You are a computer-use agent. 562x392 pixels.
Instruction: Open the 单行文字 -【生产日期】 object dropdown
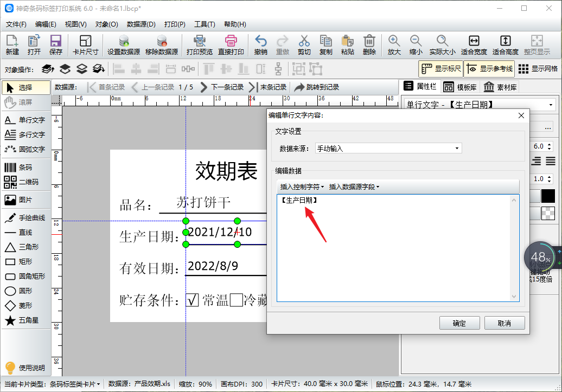pos(480,105)
